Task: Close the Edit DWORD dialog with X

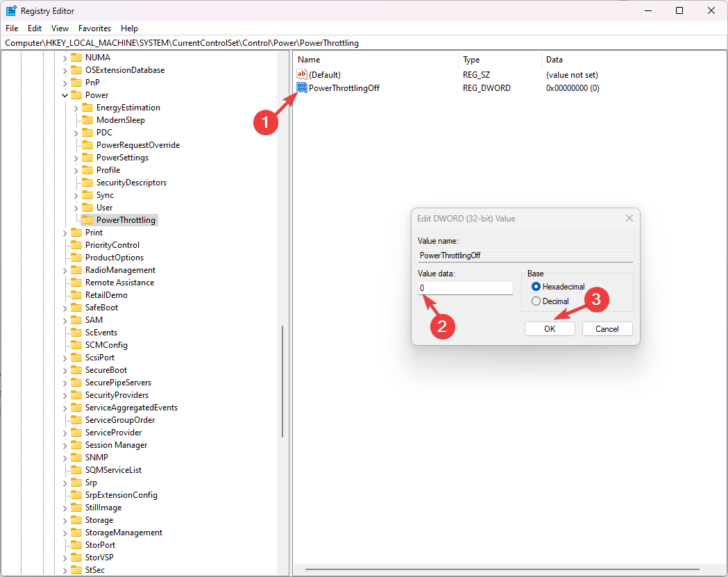Action: pyautogui.click(x=629, y=218)
